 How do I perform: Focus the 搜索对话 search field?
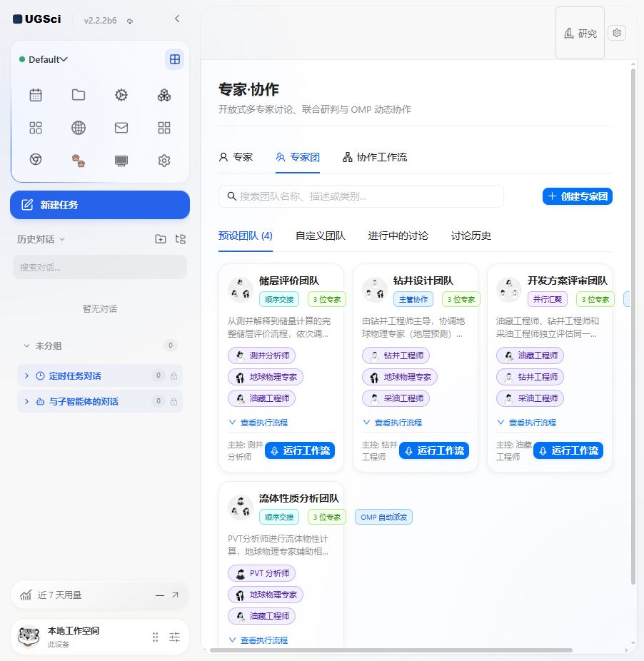[x=100, y=267]
